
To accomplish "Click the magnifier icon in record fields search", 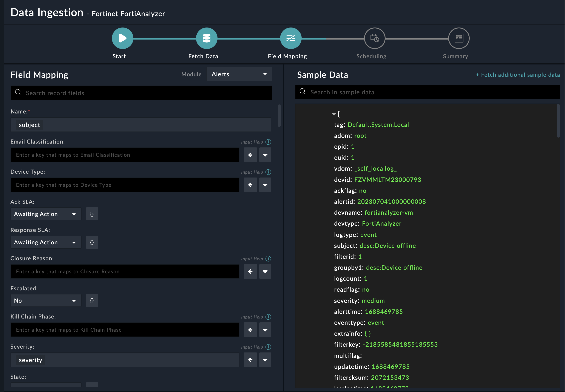I will click(x=18, y=92).
